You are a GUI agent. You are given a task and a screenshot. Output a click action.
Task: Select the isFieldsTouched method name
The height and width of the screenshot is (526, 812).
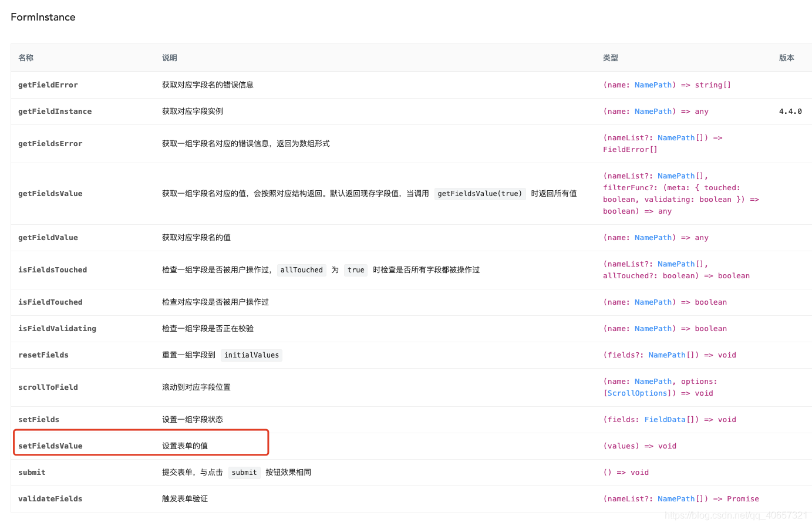(53, 270)
